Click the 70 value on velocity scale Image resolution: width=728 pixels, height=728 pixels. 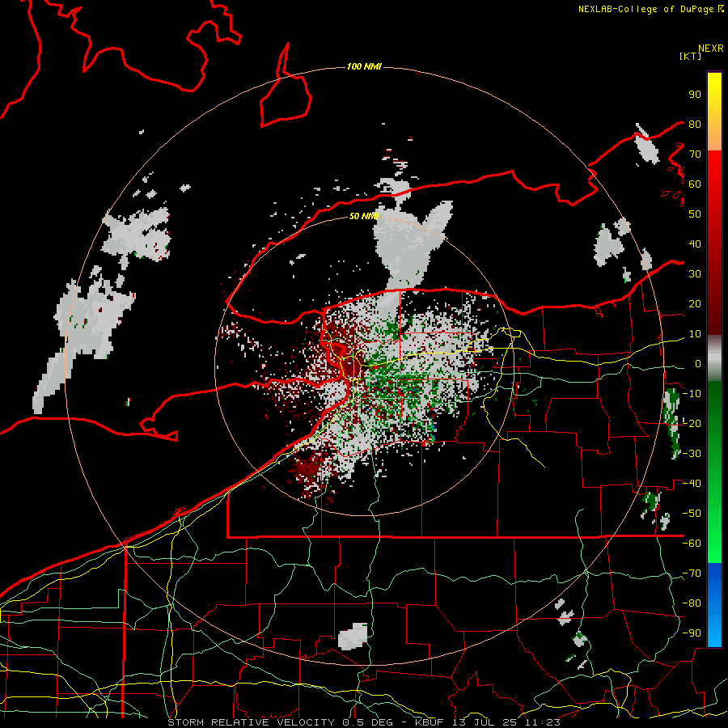tap(695, 154)
